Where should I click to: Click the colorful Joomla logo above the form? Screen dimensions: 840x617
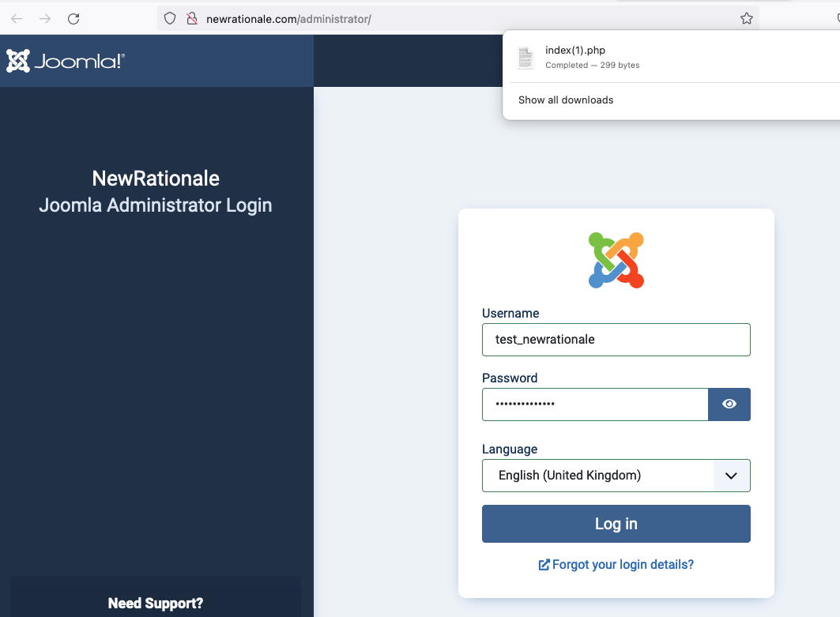tap(616, 260)
